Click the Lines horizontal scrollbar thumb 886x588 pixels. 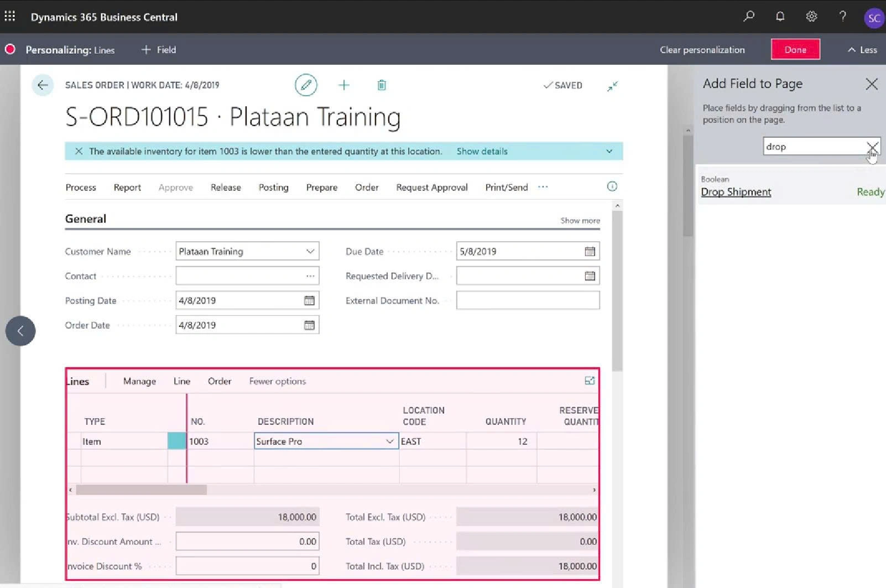click(141, 490)
